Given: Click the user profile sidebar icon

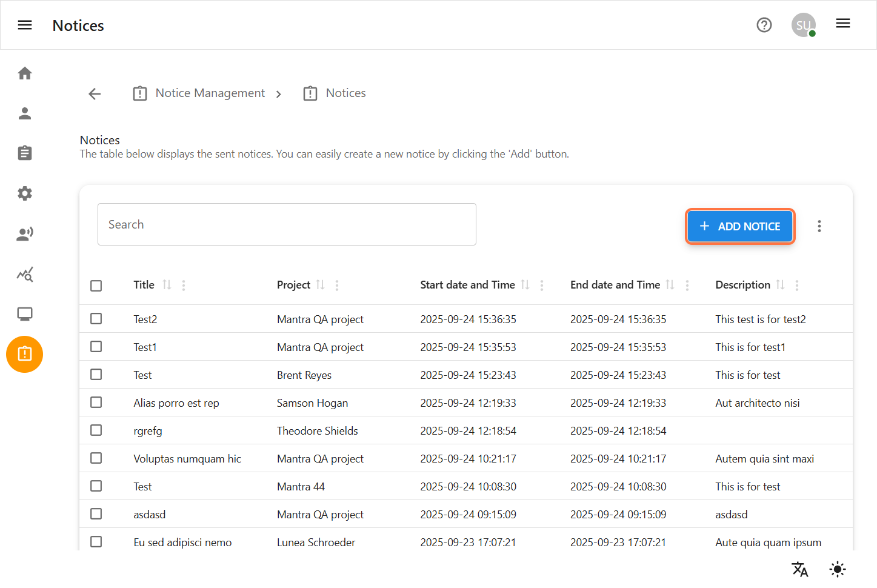Looking at the screenshot, I should (x=25, y=113).
